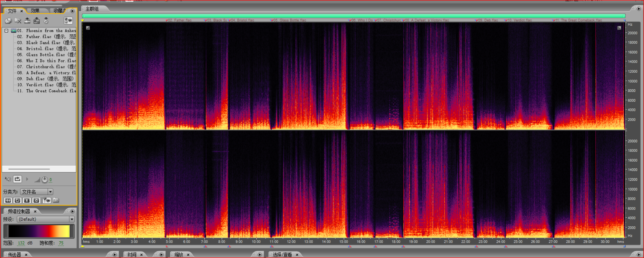Select 02. Father.flac cue range
The width and height of the screenshot is (644, 258).
[46, 37]
